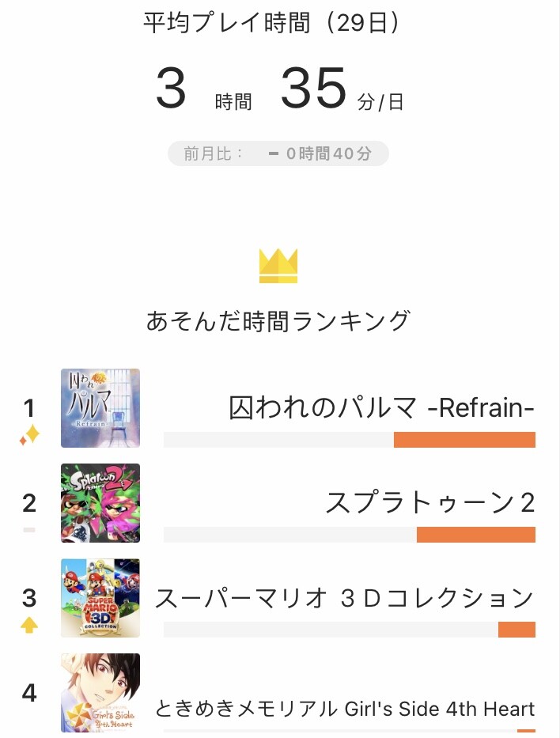Select the 囚われのパルマ -Refrain- title text
This screenshot has height=738, width=560.
[382, 407]
